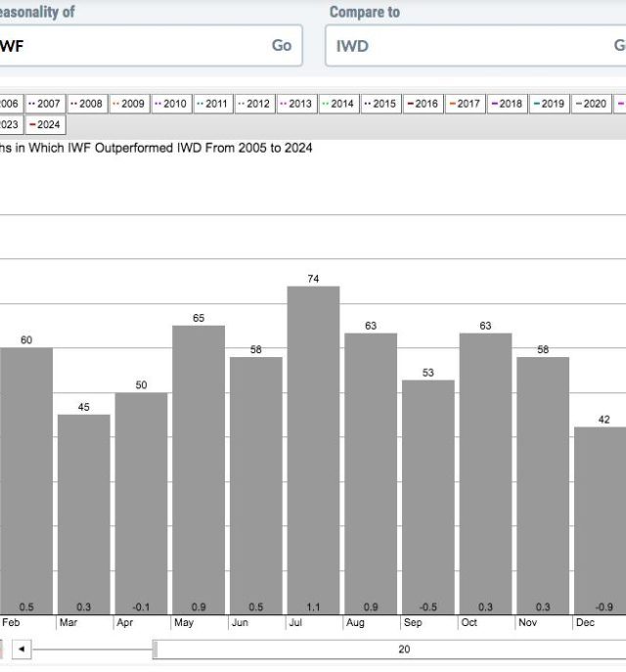Click the years range slider handle
Viewport: 626px width, 672px height.
tap(156, 650)
